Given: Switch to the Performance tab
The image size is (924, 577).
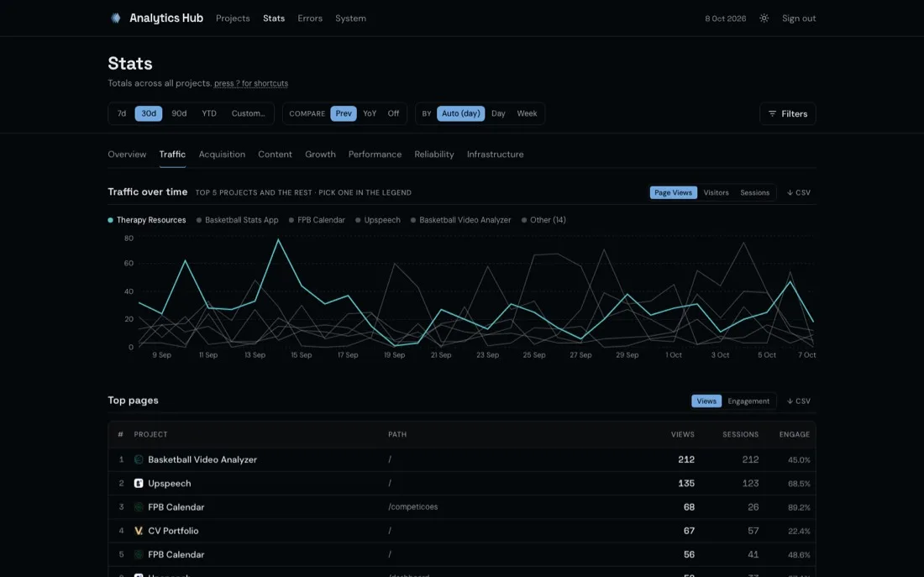Looking at the screenshot, I should (x=375, y=155).
